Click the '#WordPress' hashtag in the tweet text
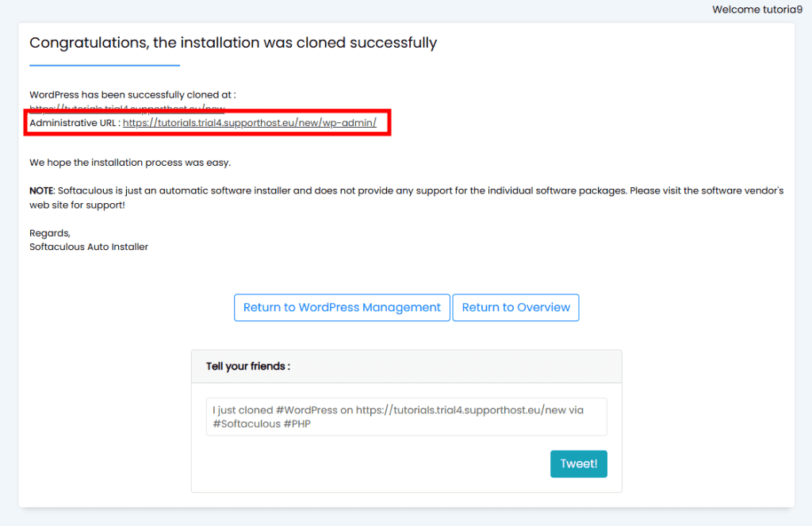The image size is (812, 526). 307,410
